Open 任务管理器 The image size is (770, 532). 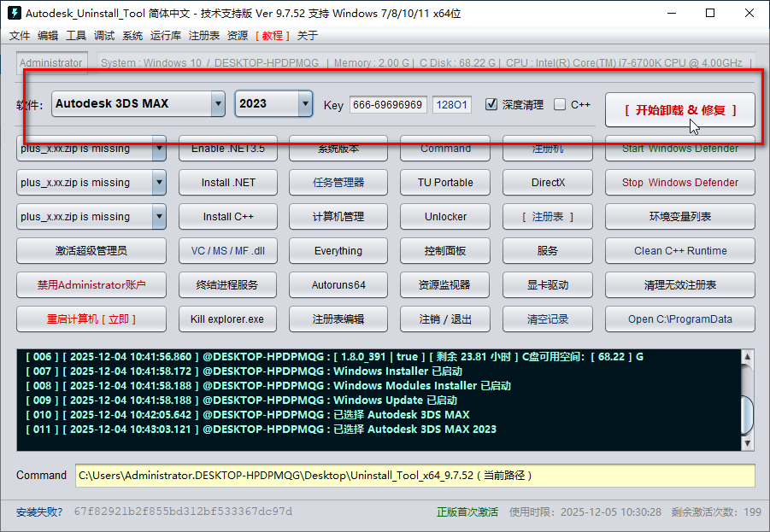[x=338, y=183]
